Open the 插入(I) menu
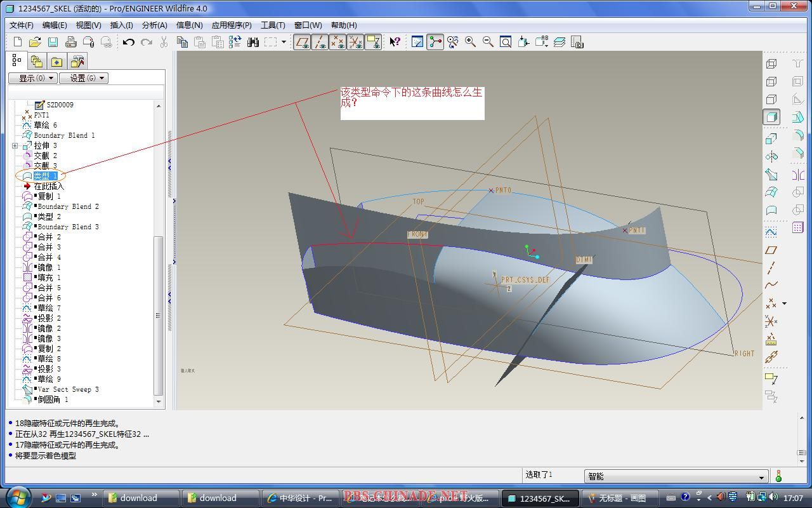 tap(121, 25)
